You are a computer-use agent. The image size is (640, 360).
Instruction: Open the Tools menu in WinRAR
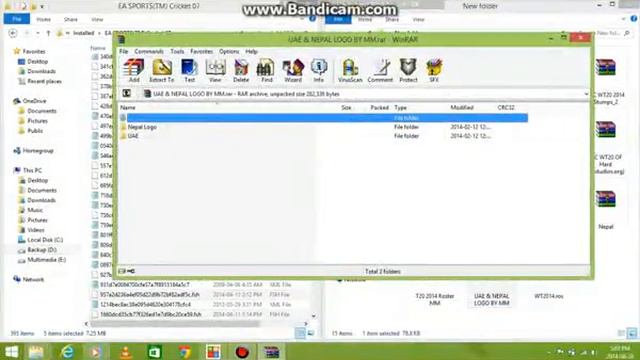click(177, 51)
